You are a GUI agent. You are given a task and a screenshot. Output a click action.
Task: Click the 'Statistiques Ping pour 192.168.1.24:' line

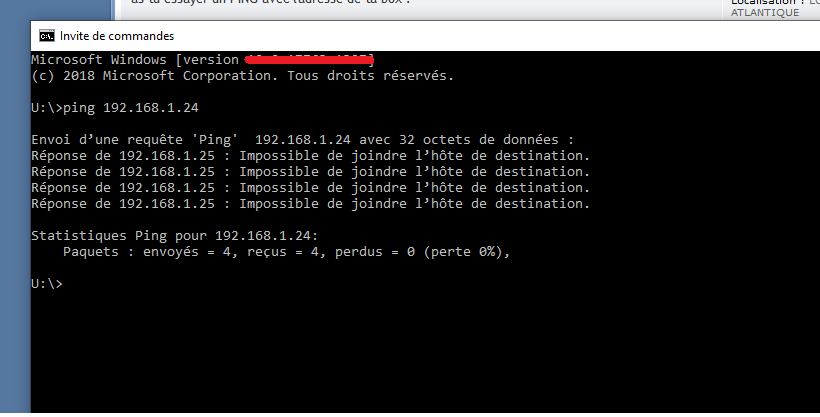175,235
